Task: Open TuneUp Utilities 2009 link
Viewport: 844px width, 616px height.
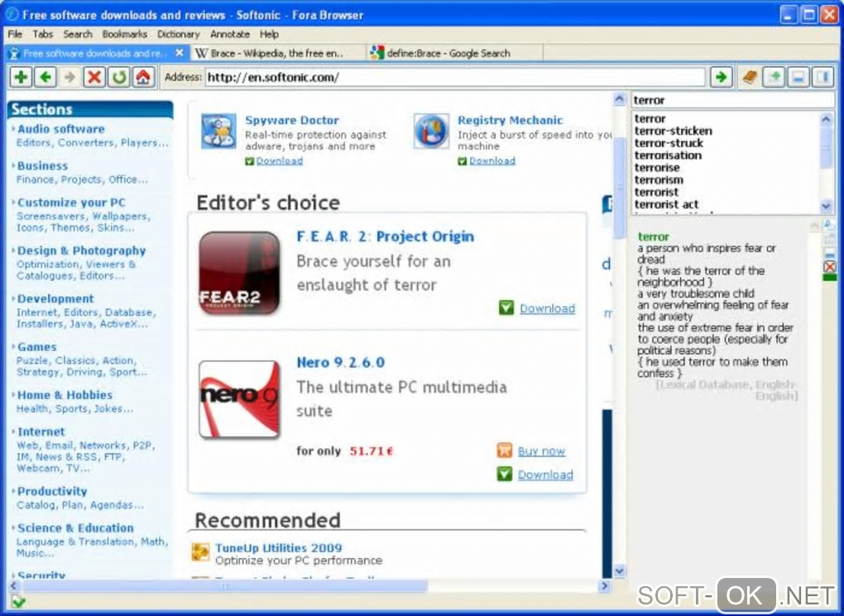Action: click(278, 548)
